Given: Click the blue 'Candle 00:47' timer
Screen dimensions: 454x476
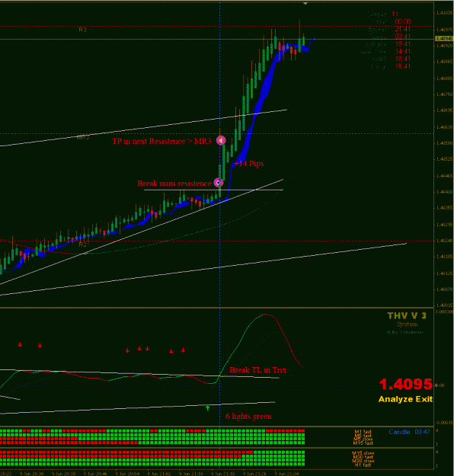Looking at the screenshot, I should [409, 432].
